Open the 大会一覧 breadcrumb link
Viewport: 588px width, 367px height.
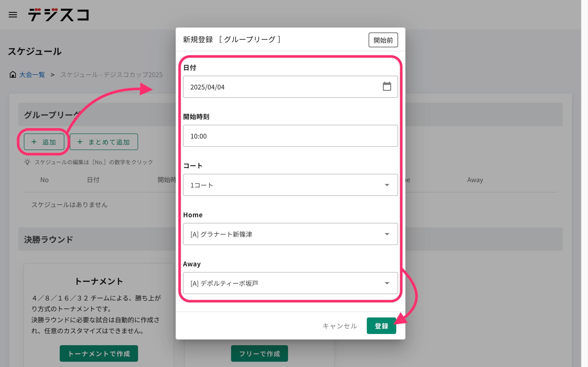coord(32,75)
